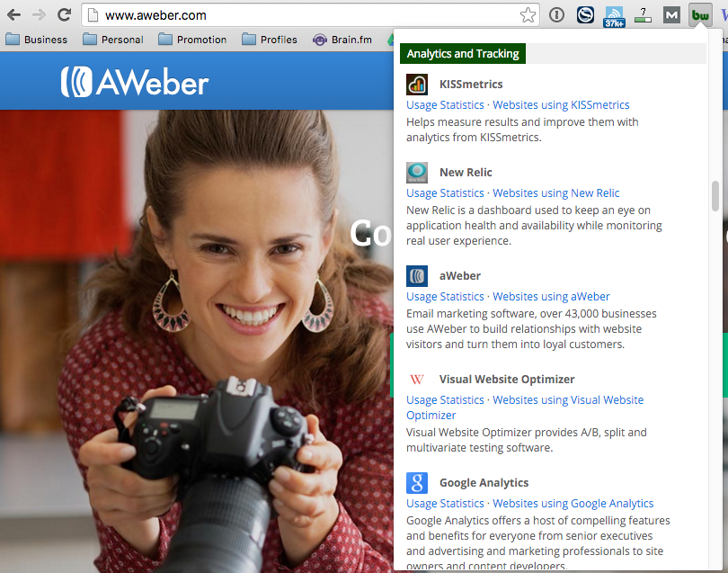This screenshot has height=573, width=728.
Task: Open Websites using aWeber link
Action: [x=551, y=297]
